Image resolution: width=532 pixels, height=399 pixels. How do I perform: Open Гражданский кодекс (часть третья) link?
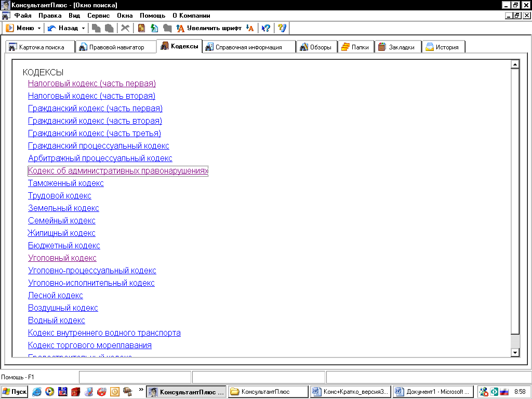(x=95, y=134)
